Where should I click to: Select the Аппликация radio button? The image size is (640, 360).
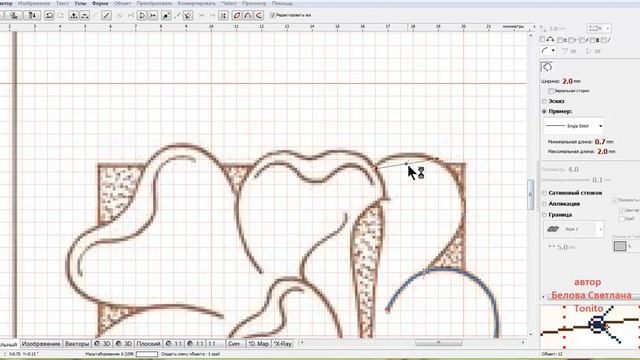(x=544, y=204)
